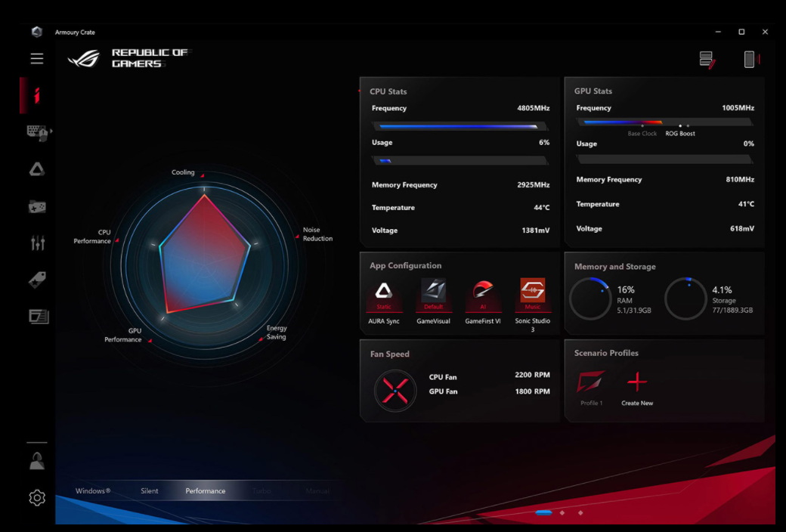Go to third dashboard page dot
The width and height of the screenshot is (786, 532).
(x=580, y=512)
